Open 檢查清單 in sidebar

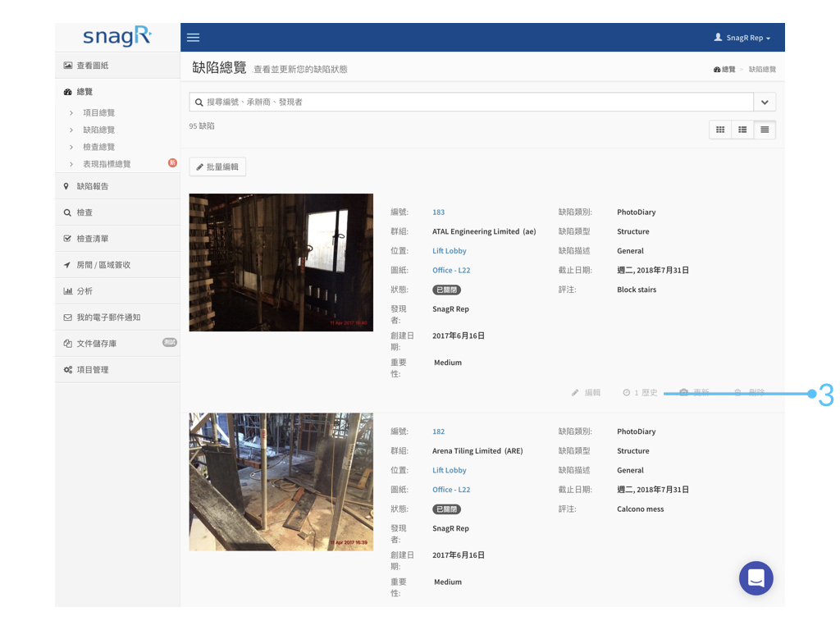117,239
